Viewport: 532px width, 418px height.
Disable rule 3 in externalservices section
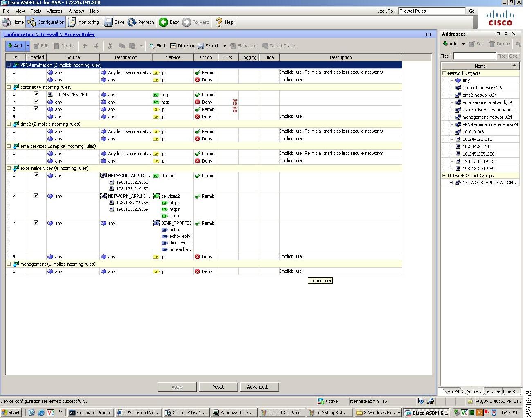coord(36,222)
